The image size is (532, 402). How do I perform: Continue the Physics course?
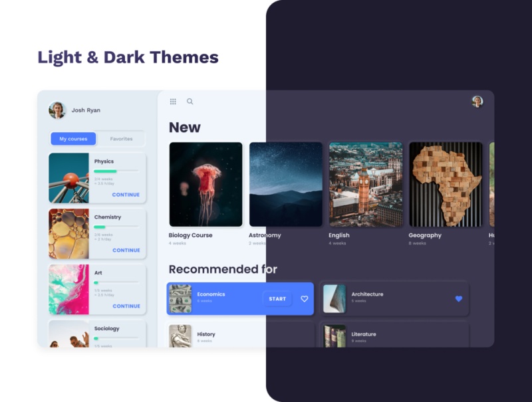[x=125, y=195]
